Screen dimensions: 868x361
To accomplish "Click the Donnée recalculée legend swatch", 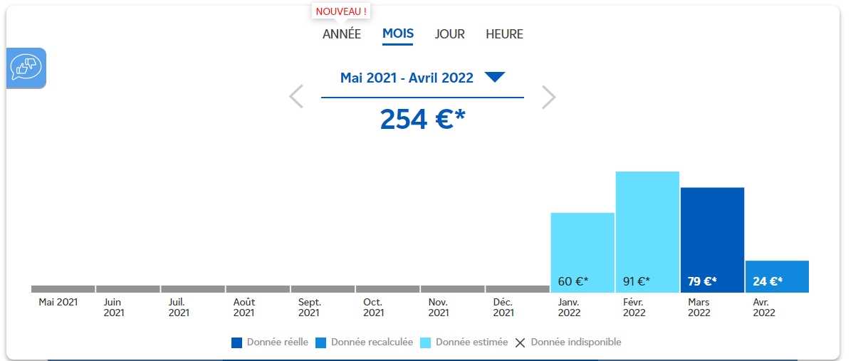I will click(x=321, y=342).
